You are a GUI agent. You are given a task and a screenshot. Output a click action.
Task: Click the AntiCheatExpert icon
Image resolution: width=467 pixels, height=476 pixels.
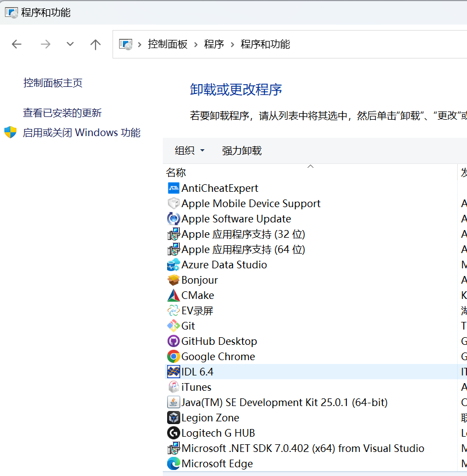(173, 188)
